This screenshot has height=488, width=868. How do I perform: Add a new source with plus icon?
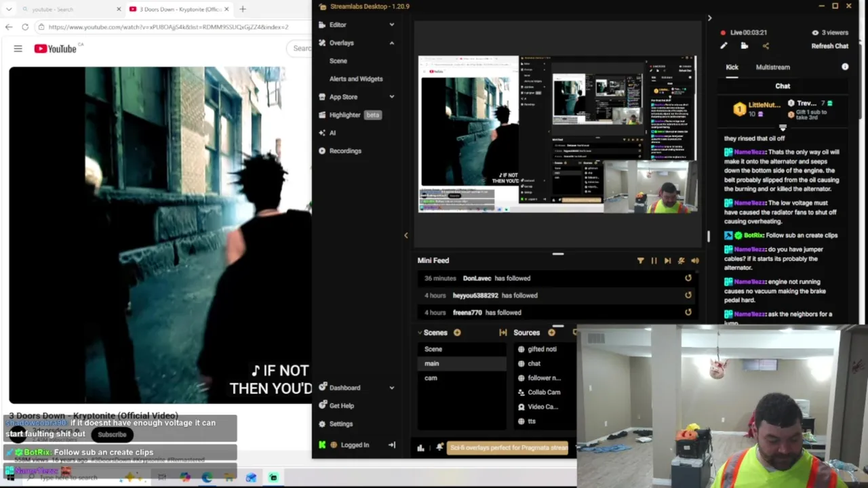[551, 333]
